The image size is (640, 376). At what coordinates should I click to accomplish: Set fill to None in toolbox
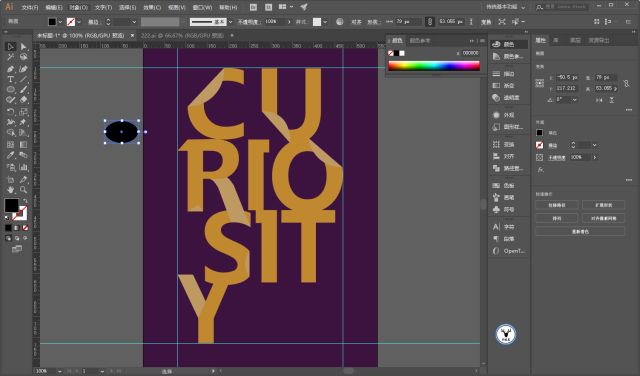pos(25,228)
